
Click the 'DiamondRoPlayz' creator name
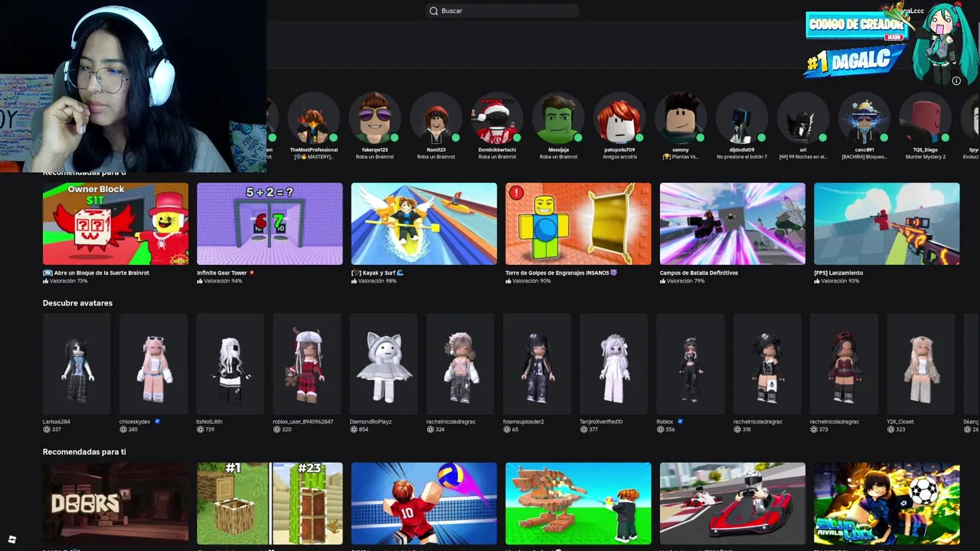[371, 422]
